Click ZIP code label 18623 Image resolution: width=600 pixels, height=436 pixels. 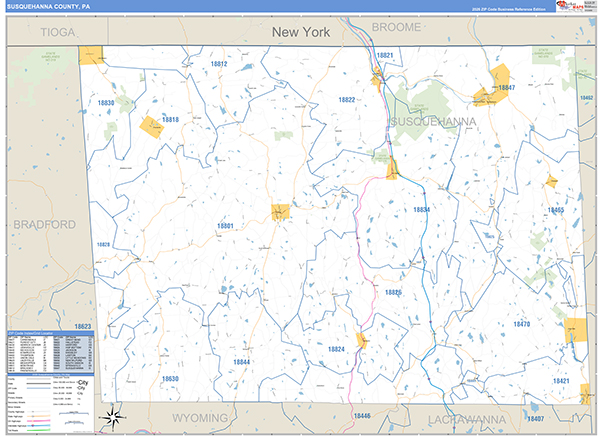coord(83,327)
